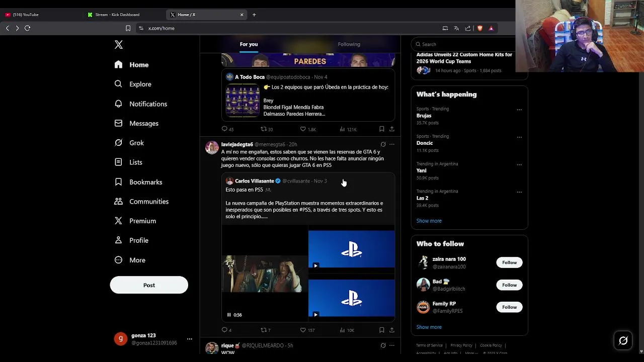Reload the page with the refresh icon

point(28,28)
